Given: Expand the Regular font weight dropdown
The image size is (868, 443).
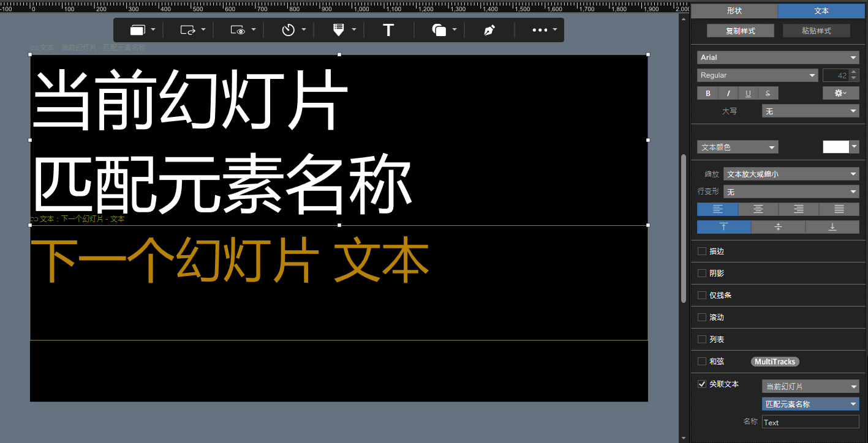Looking at the screenshot, I should (758, 75).
